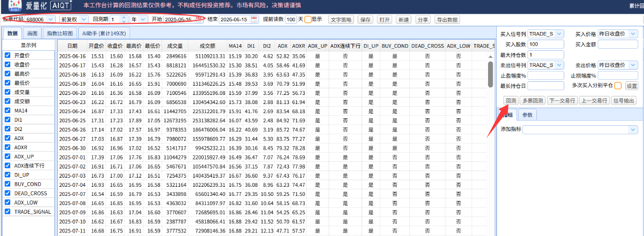This screenshot has height=236, width=644.
Task: Go to 上一交易行
Action: click(x=594, y=100)
